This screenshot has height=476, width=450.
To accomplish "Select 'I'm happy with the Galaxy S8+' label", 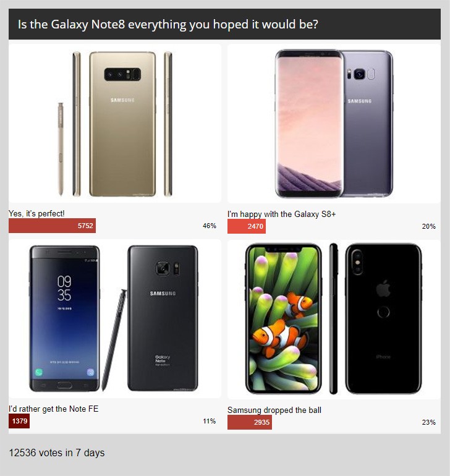I will coord(281,214).
